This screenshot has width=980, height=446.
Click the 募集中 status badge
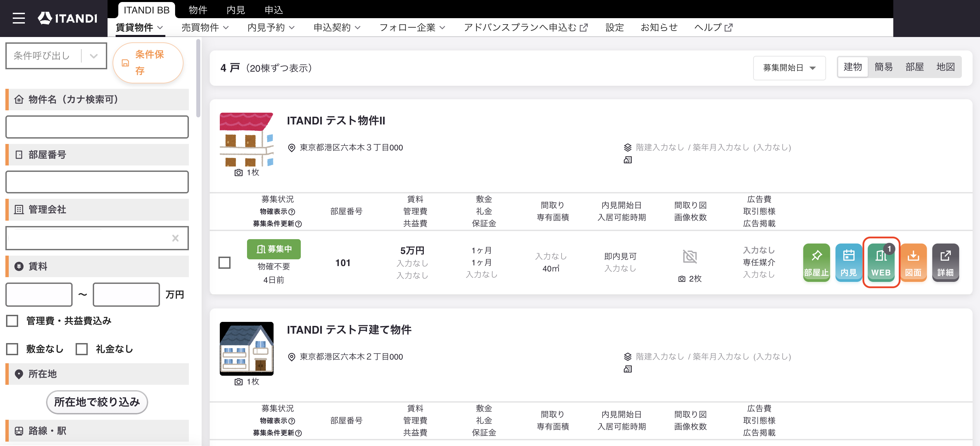pos(274,249)
